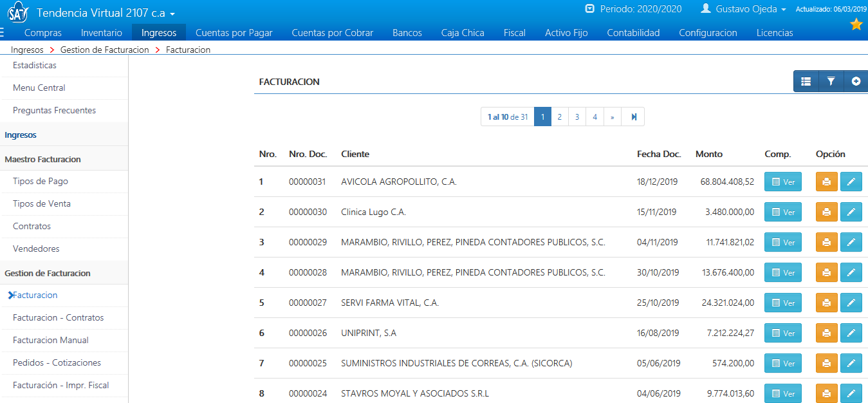Print invoice 00000025 for Sicorca
This screenshot has width=868, height=403.
827,364
